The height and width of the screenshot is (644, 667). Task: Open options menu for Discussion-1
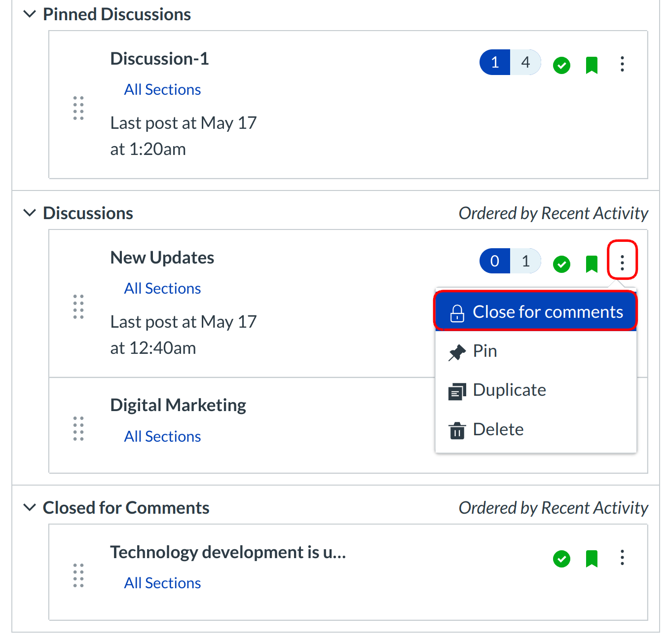coord(622,64)
